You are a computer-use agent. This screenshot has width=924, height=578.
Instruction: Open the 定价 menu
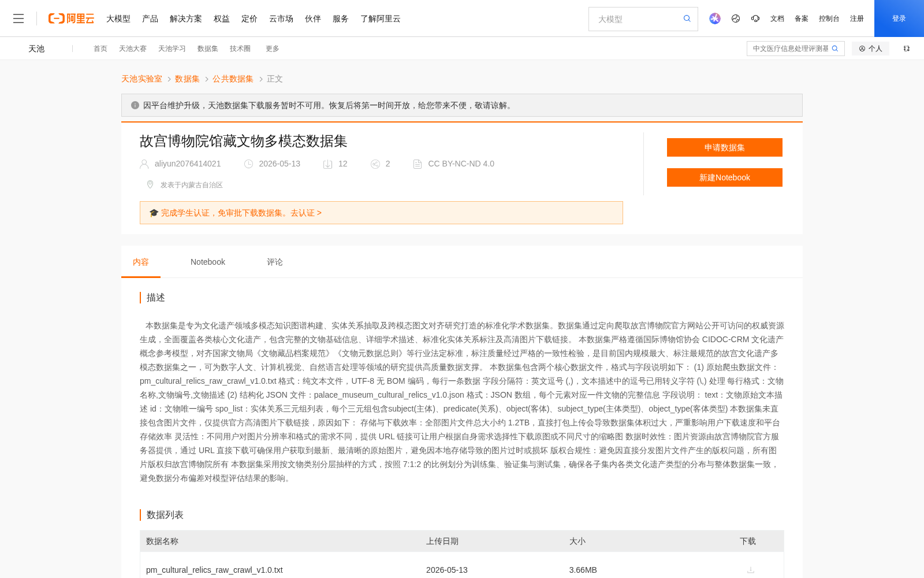pos(249,18)
